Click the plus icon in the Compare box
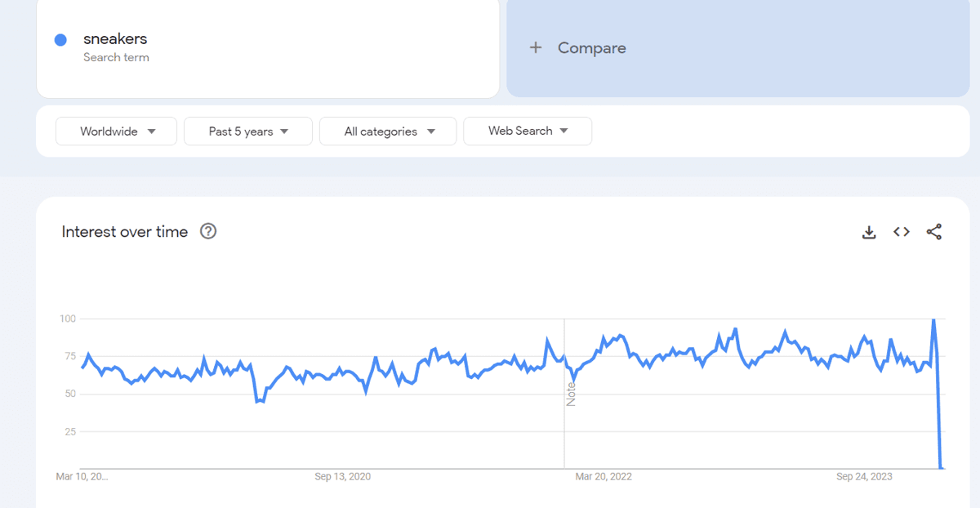This screenshot has width=980, height=508. tap(536, 47)
